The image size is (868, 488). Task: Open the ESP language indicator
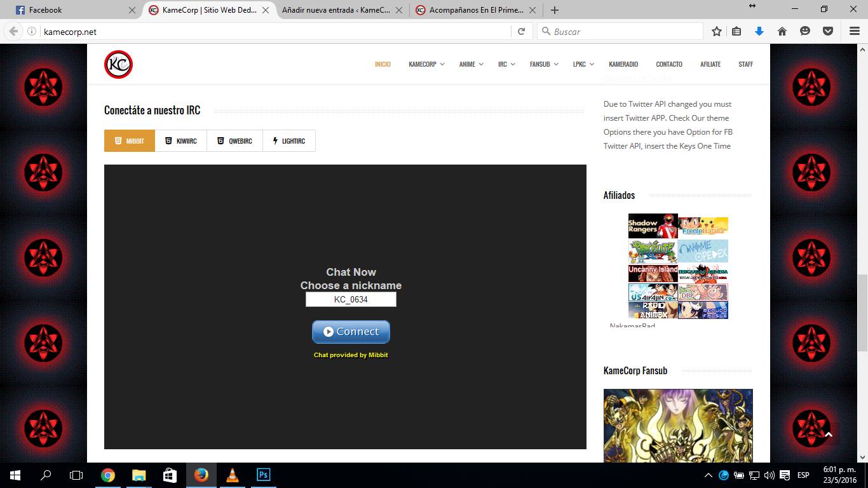click(803, 475)
